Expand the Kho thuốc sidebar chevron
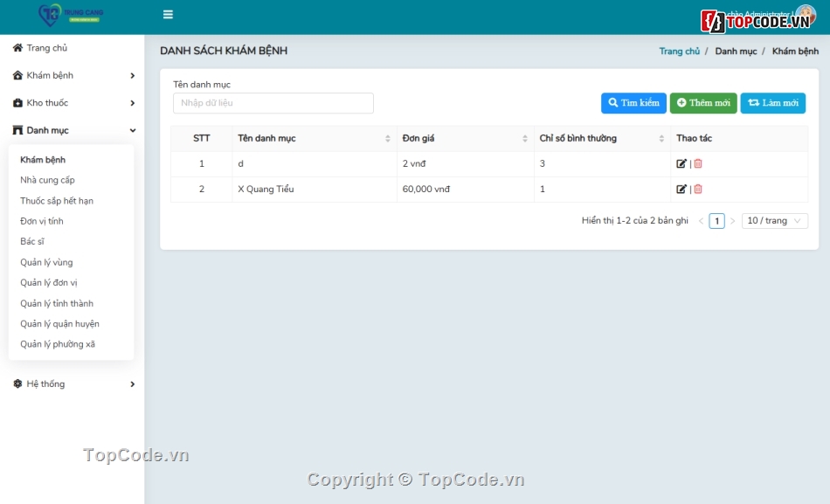The width and height of the screenshot is (830, 504). click(132, 103)
